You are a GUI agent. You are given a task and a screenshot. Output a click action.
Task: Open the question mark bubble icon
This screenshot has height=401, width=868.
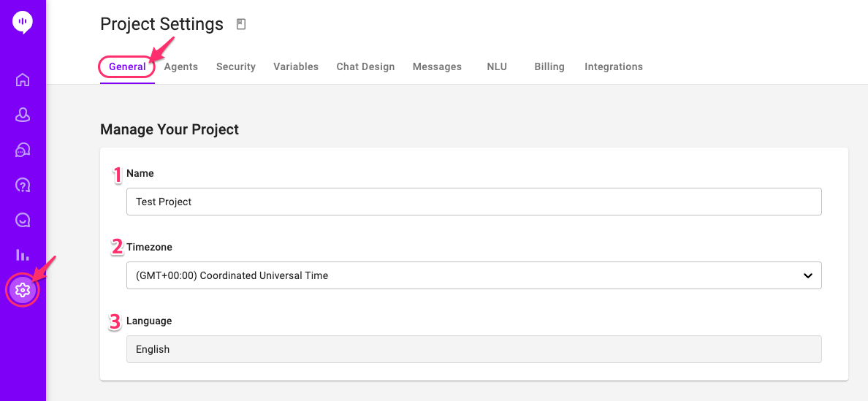click(23, 185)
